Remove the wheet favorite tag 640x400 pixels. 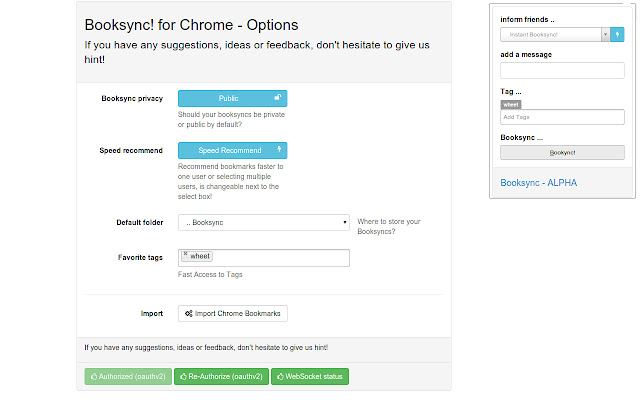click(185, 253)
